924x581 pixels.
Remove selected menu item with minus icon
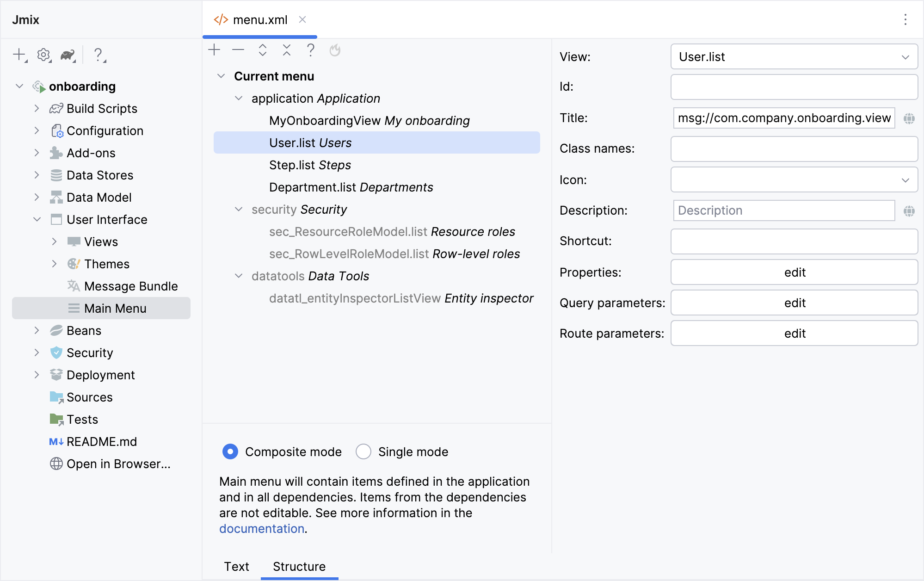[x=238, y=50]
